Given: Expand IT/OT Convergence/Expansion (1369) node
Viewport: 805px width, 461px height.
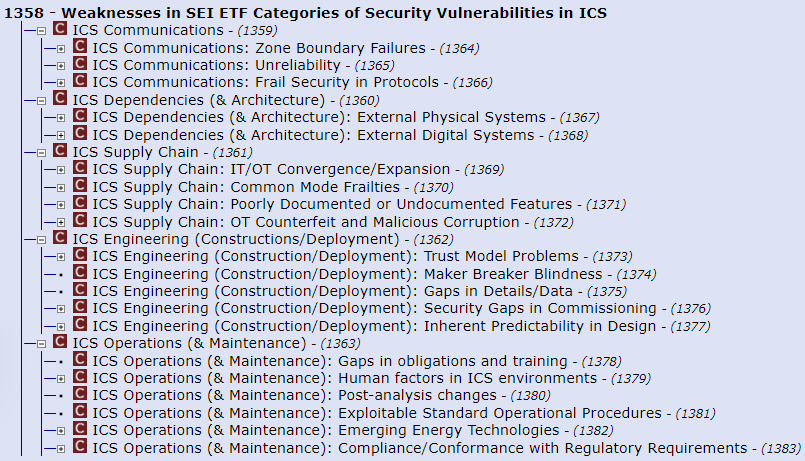Looking at the screenshot, I should [60, 170].
